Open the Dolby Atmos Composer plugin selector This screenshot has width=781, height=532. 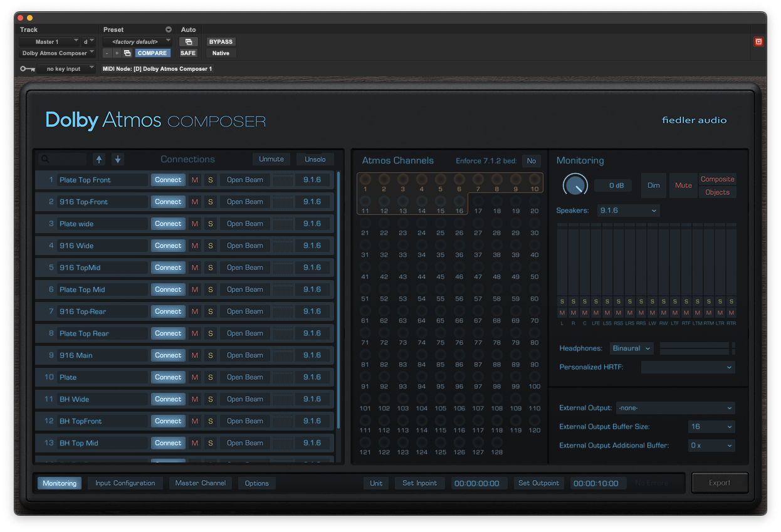(x=58, y=53)
